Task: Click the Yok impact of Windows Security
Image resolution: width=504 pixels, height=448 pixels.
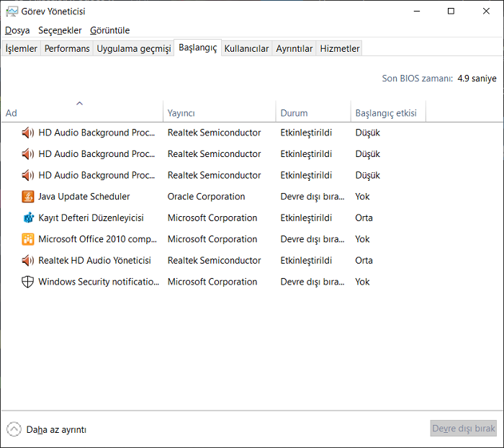Action: point(362,282)
